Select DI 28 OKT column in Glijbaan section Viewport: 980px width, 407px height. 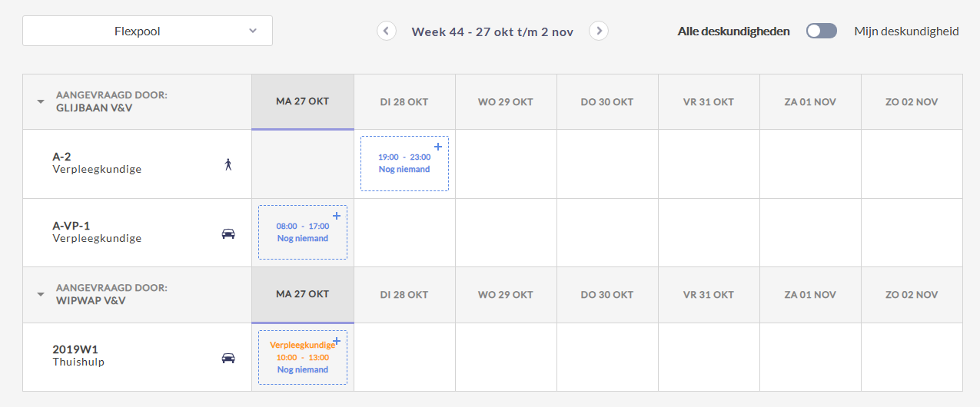click(404, 102)
